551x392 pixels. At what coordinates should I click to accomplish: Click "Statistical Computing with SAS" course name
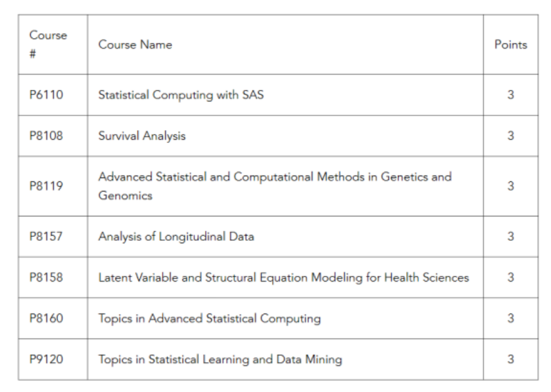pyautogui.click(x=181, y=94)
